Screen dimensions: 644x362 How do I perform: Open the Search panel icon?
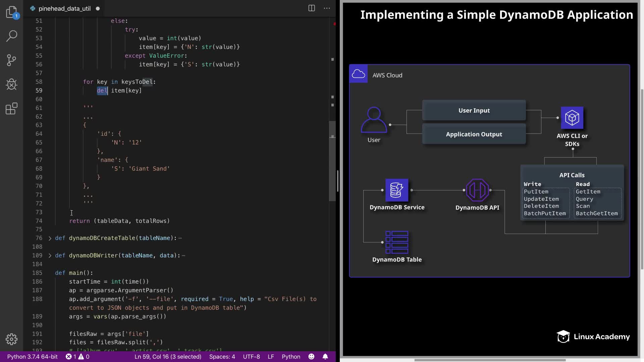(x=11, y=36)
